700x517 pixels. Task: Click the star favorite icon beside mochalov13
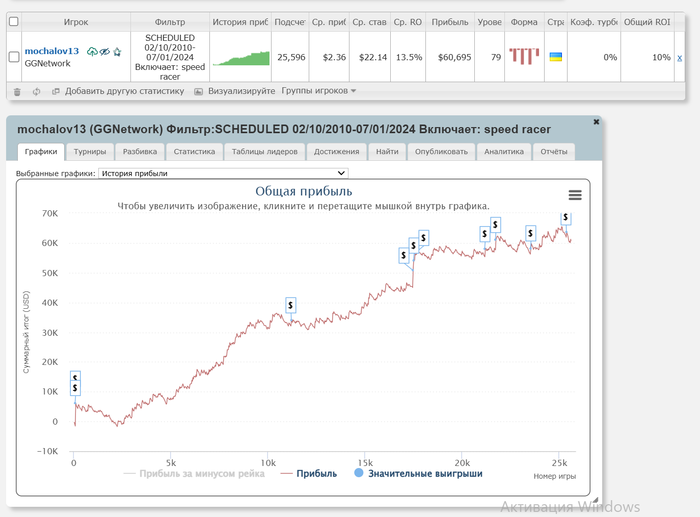(117, 52)
